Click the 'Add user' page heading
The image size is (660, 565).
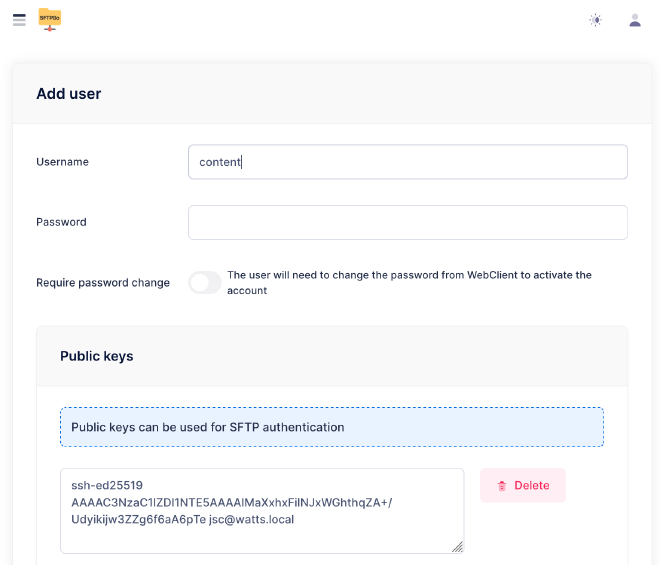point(69,94)
